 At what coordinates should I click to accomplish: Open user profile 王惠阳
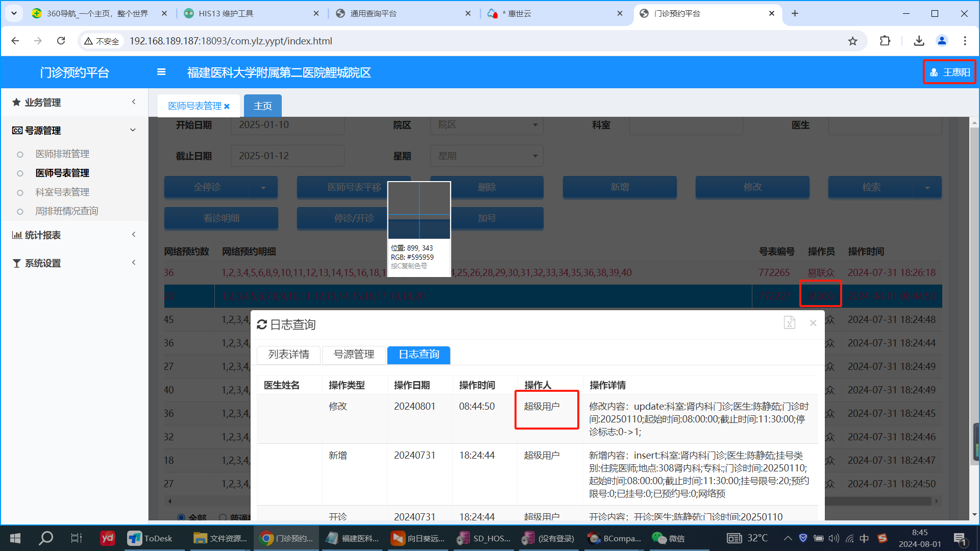pos(949,72)
